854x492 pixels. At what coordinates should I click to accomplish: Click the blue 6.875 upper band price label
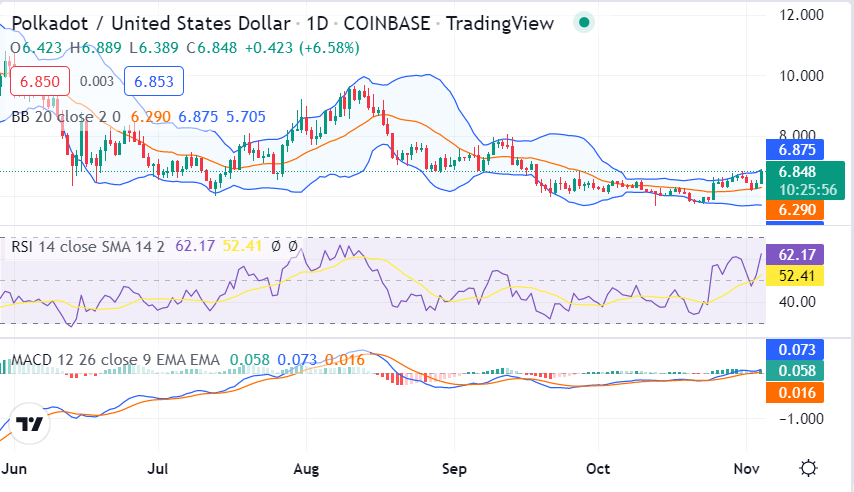(795, 150)
